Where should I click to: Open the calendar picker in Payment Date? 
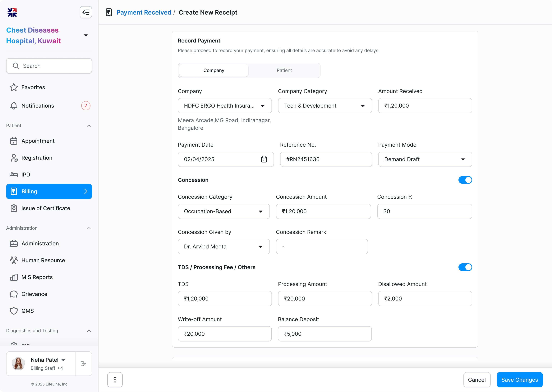pos(264,159)
